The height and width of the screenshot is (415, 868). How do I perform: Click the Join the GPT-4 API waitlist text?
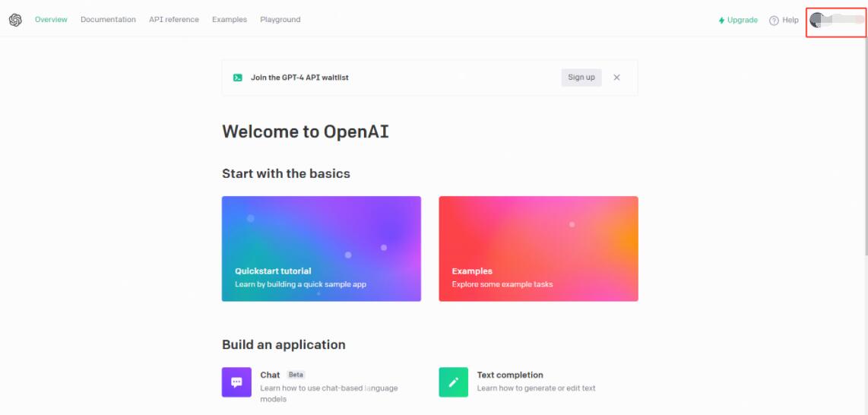point(299,78)
